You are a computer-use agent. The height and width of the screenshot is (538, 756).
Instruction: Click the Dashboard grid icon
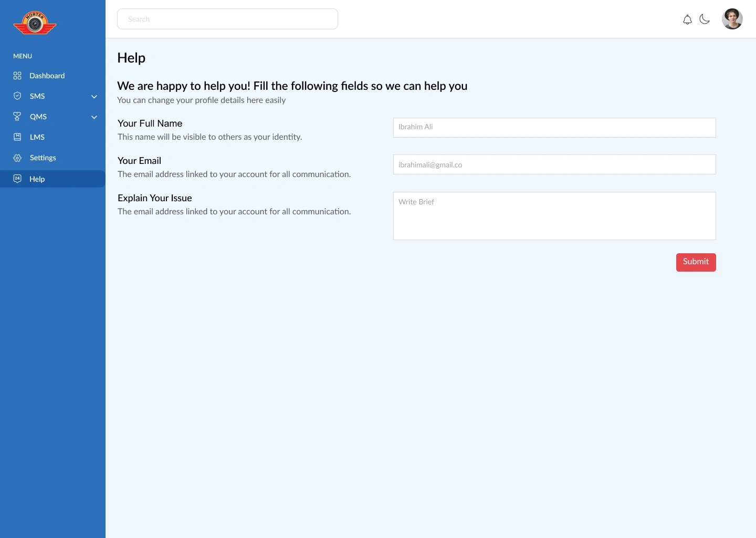click(17, 76)
